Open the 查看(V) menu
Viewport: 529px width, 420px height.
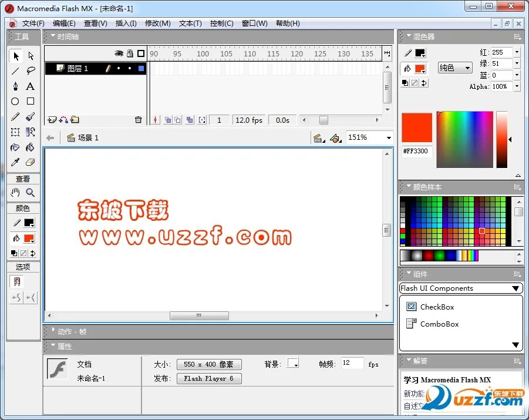tap(96, 23)
